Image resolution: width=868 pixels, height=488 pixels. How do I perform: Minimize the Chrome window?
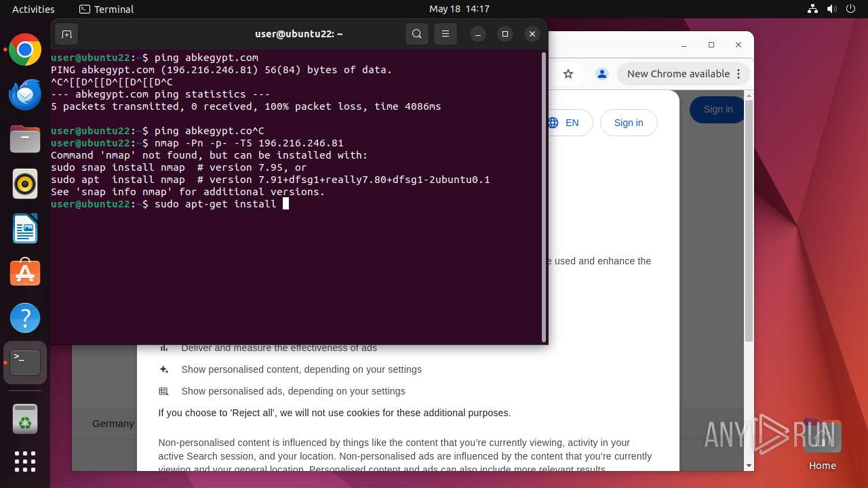coord(684,45)
